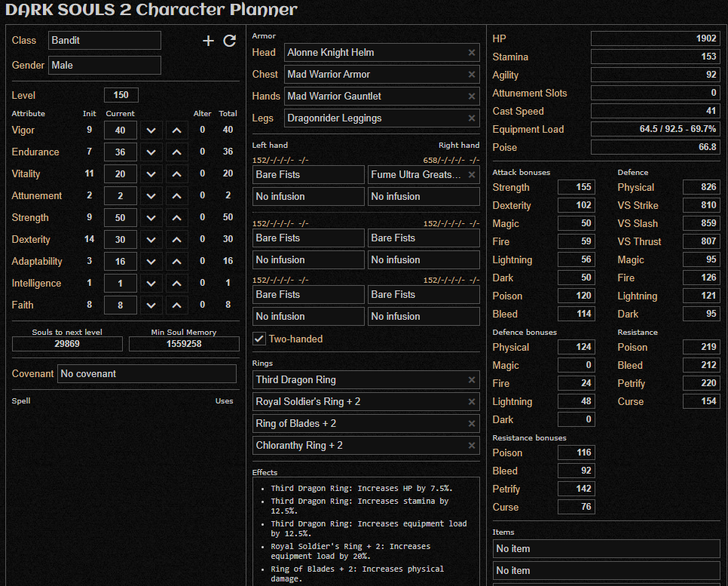This screenshot has height=586, width=728.
Task: Click the Strength current value field
Action: tap(121, 218)
